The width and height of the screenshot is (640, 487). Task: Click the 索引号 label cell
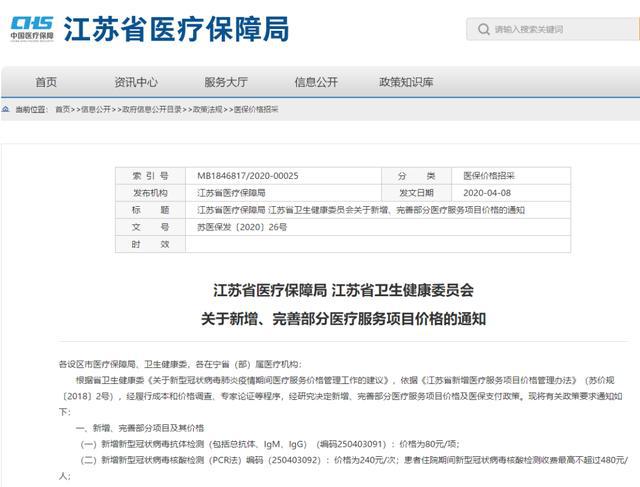click(x=150, y=176)
